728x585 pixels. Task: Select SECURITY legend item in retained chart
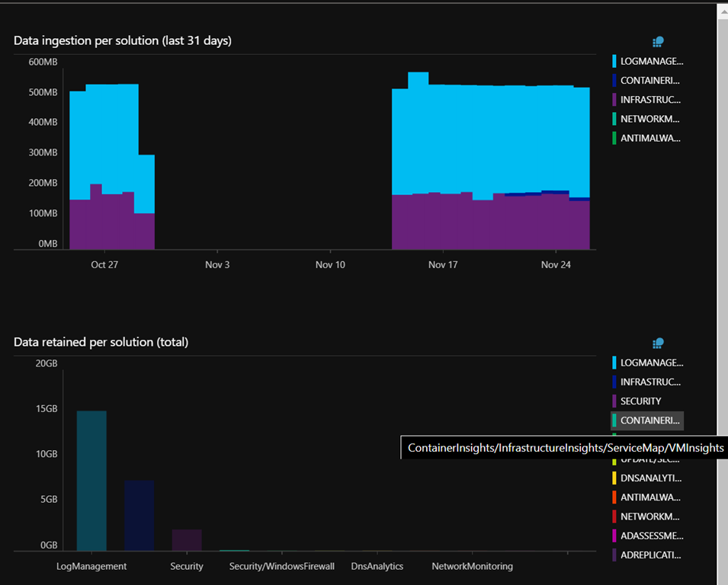[640, 401]
